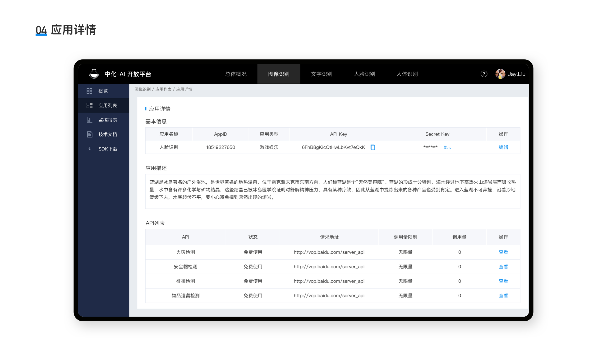
Task: Click AppID value 18519227650
Action: [221, 147]
